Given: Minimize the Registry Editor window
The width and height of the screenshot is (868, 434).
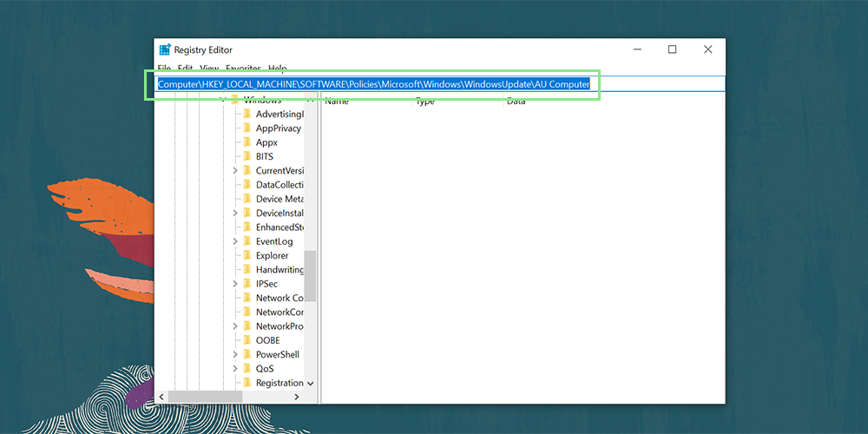Looking at the screenshot, I should pos(637,49).
